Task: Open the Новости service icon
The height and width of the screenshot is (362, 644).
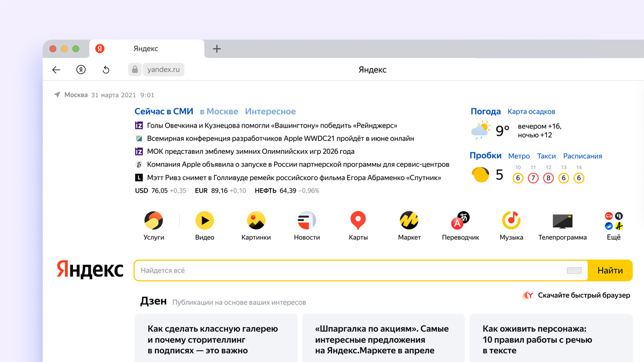Action: [307, 220]
